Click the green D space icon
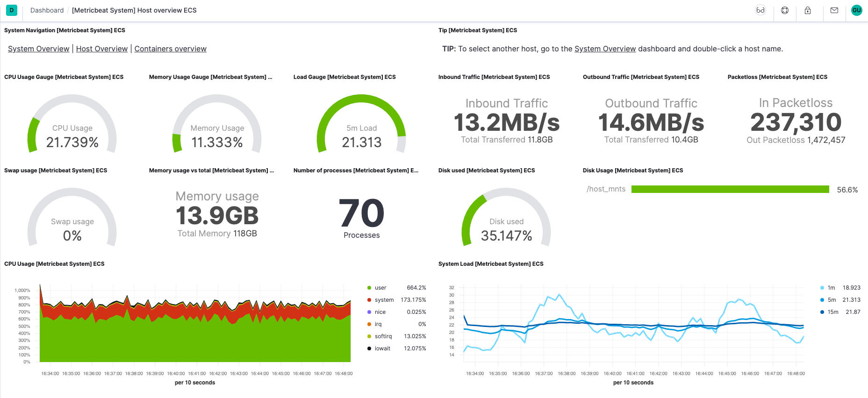The width and height of the screenshot is (868, 398). tap(12, 10)
